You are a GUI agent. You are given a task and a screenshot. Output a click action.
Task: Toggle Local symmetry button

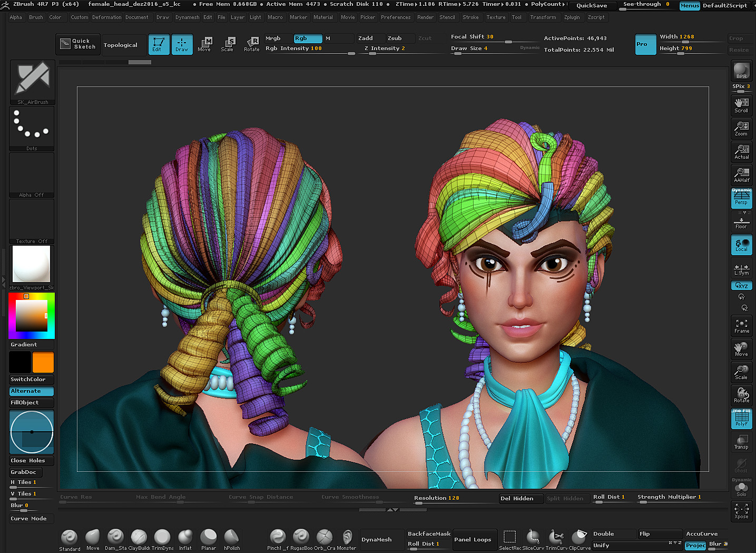pyautogui.click(x=741, y=244)
